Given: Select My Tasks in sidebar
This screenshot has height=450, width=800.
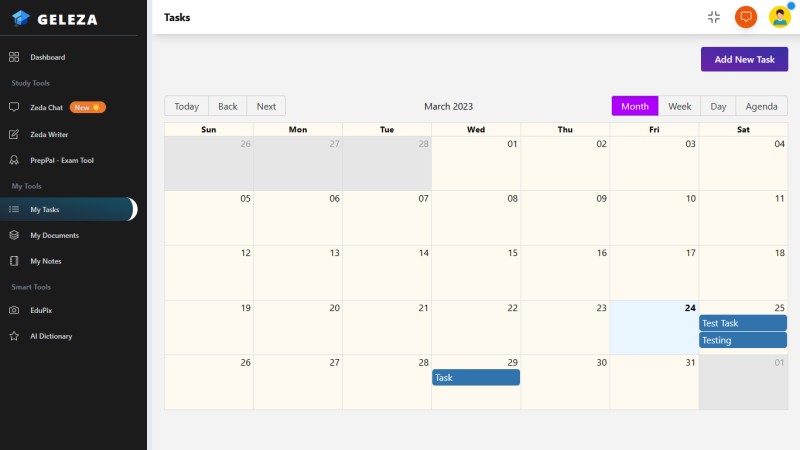Looking at the screenshot, I should (69, 209).
